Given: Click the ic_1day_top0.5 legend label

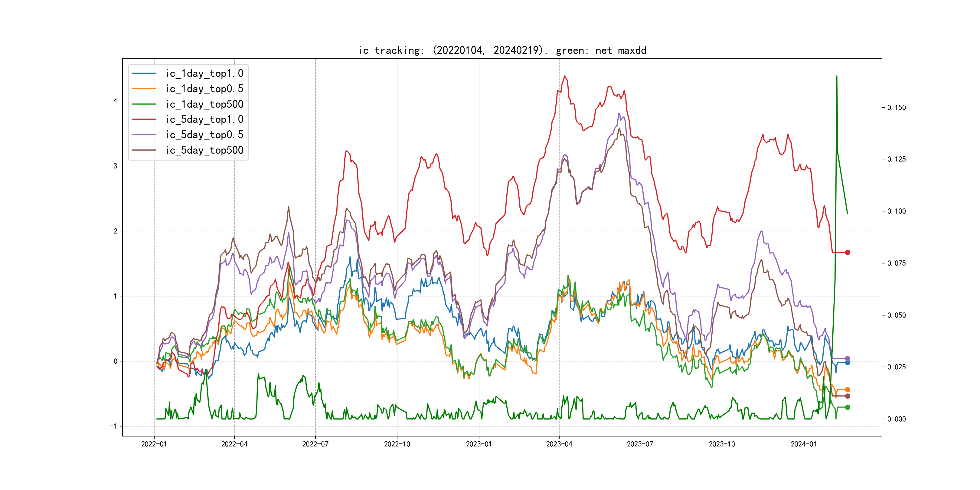Looking at the screenshot, I should 204,89.
